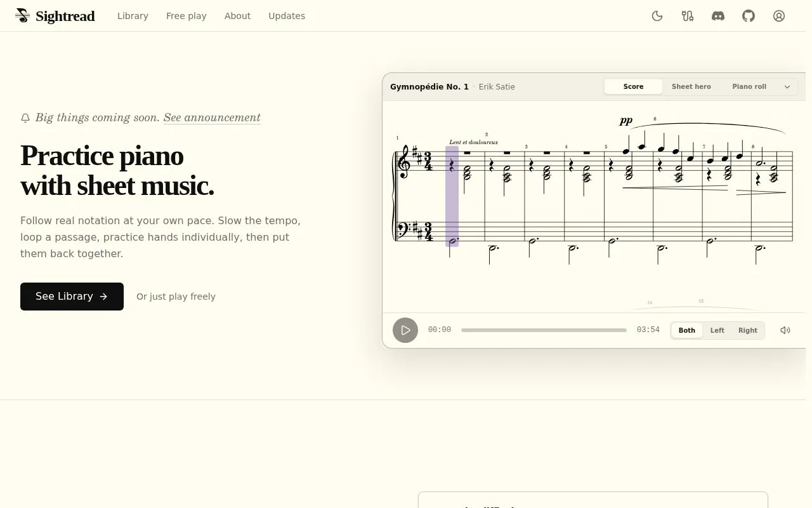The width and height of the screenshot is (812, 508).
Task: Click the 03:54 total duration label
Action: [648, 330]
